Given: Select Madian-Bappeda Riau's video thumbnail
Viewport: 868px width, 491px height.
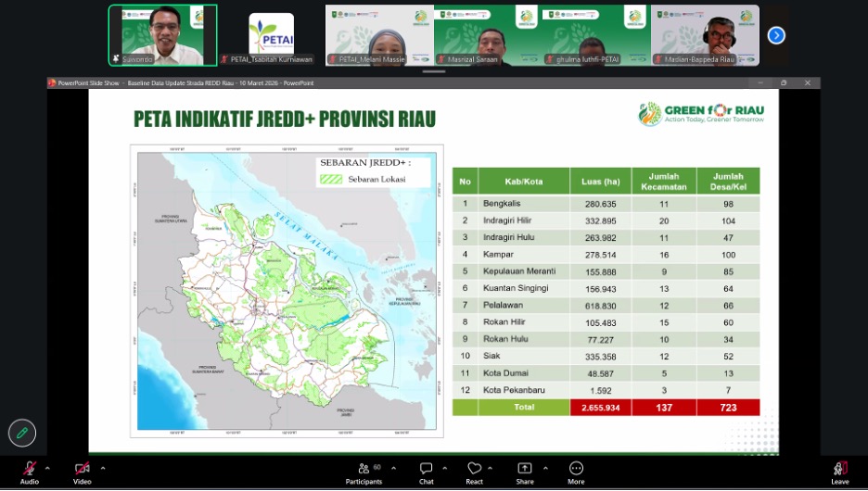Looking at the screenshot, I should click(x=705, y=35).
